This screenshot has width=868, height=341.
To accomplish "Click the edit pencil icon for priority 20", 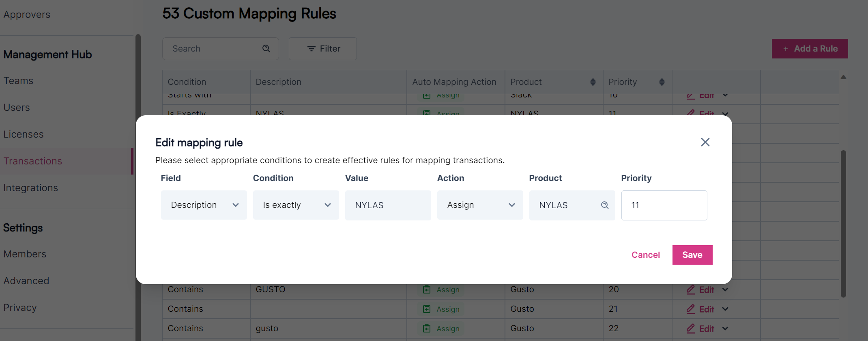I will coord(690,289).
